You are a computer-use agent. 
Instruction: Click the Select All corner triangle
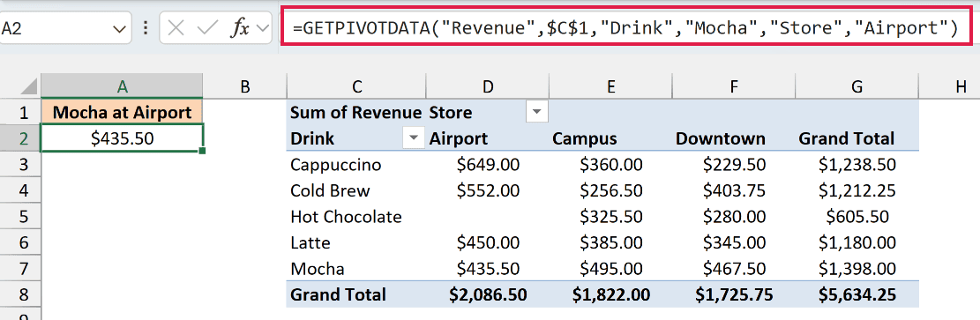(x=29, y=87)
